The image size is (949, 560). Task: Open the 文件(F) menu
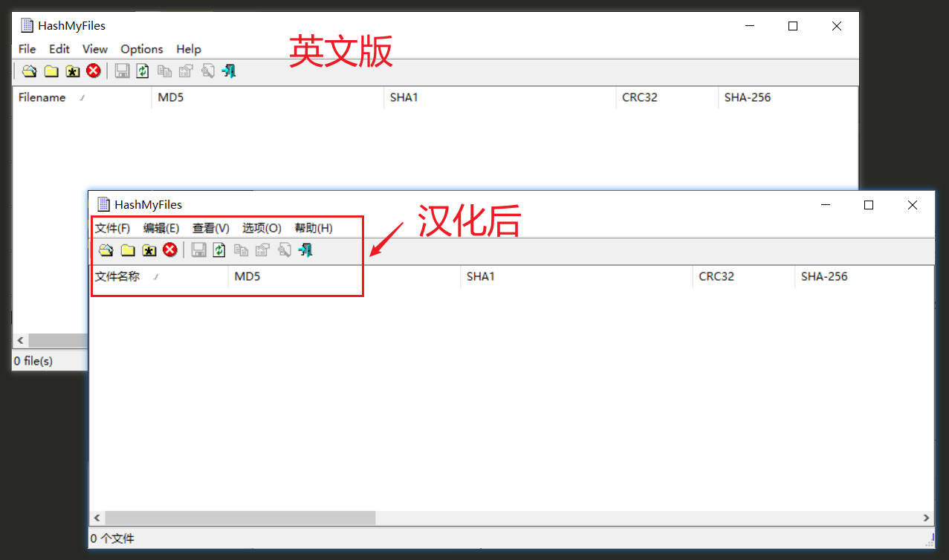tap(112, 228)
